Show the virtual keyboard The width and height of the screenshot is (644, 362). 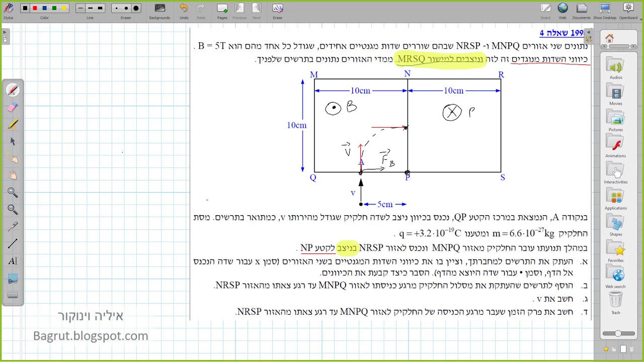click(13, 295)
